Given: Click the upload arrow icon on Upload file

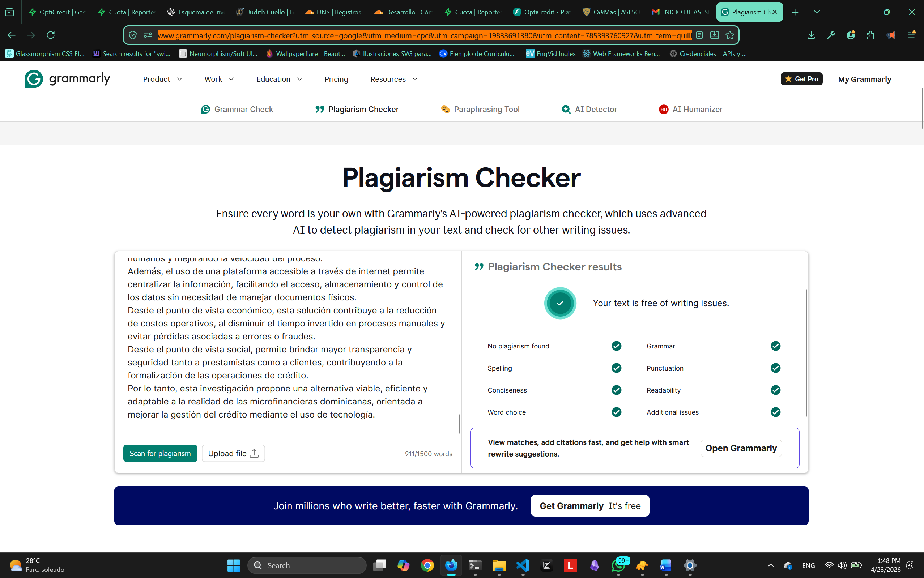Looking at the screenshot, I should point(254,453).
